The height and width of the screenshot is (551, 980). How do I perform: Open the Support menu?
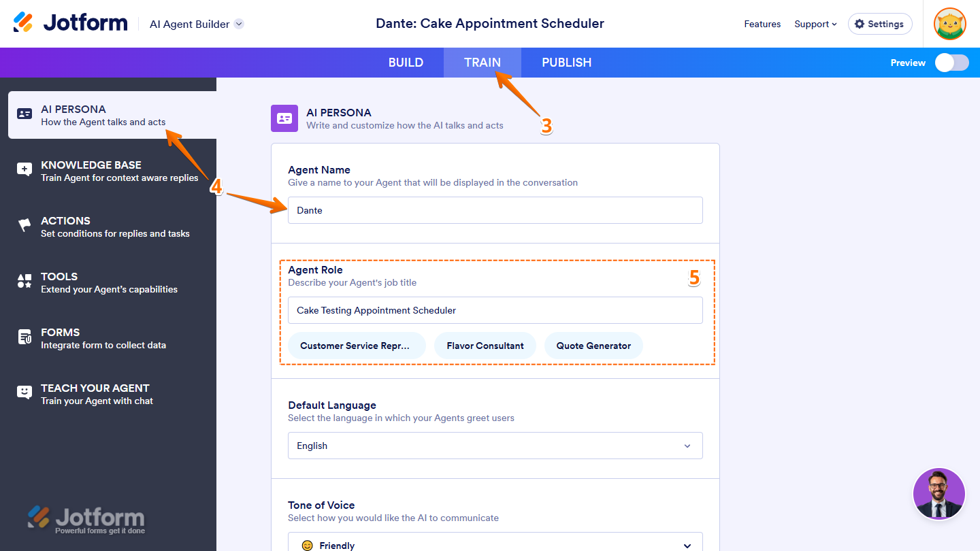tap(815, 24)
